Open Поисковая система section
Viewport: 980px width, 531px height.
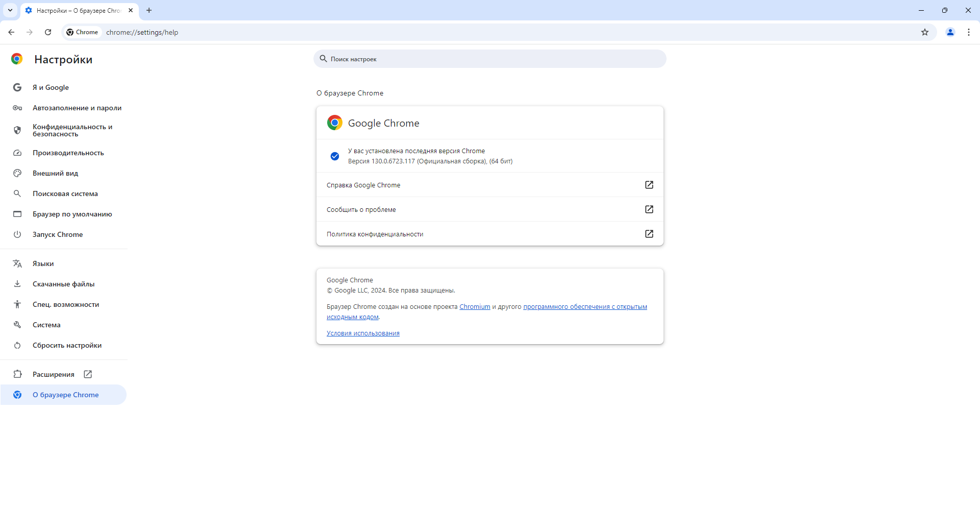pyautogui.click(x=64, y=194)
